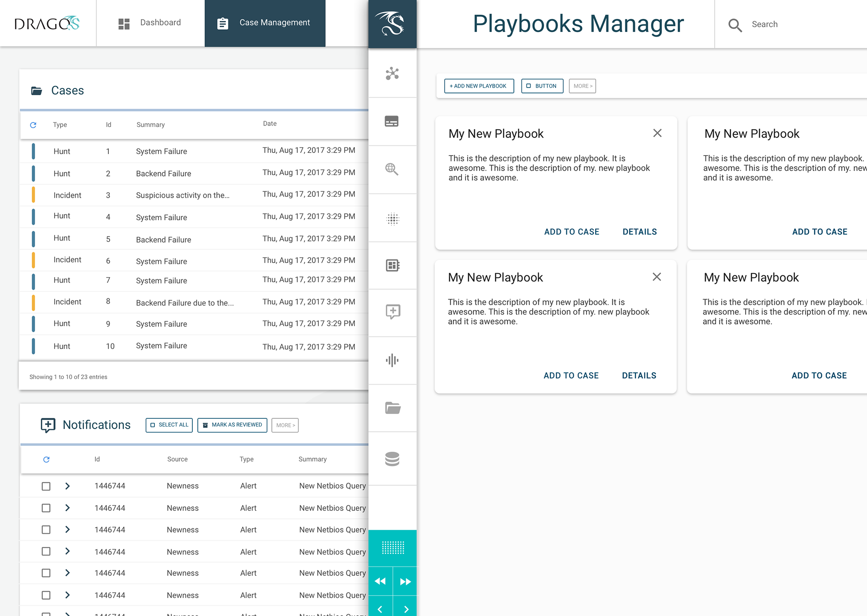Open the waveform sidebar icon
Screen dimensions: 867x616
[392, 360]
